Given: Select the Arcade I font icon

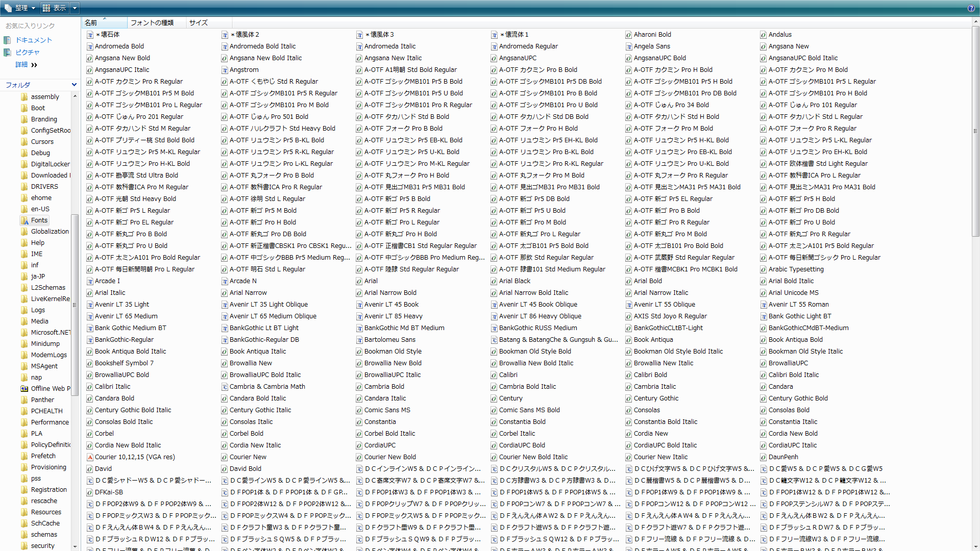Looking at the screenshot, I should 90,281.
